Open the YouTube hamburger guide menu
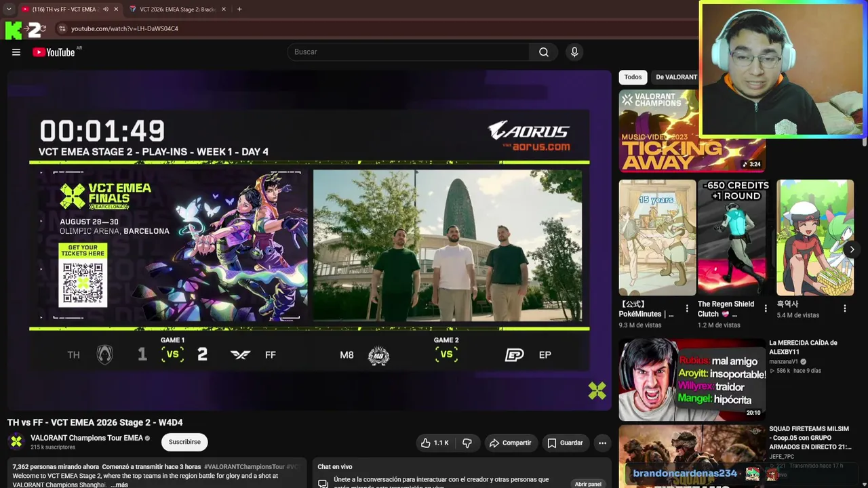This screenshot has height=488, width=868. (x=16, y=52)
